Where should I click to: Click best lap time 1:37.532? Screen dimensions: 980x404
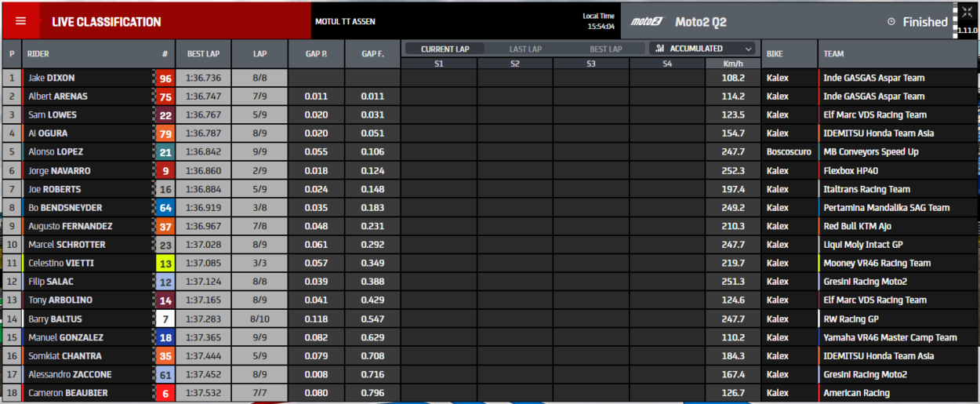click(203, 393)
